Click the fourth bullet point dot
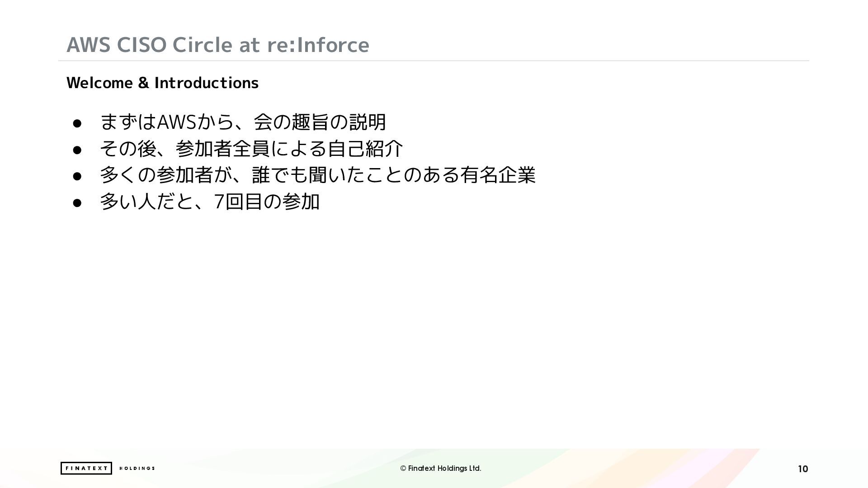 (x=77, y=203)
